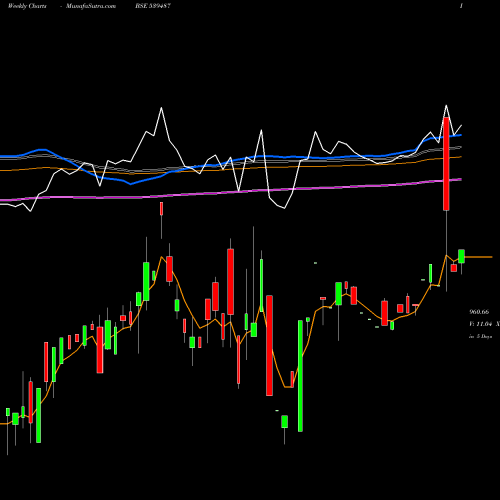Click the 'in 5 Days' label
This screenshot has width=500, height=500.
coord(480,337)
